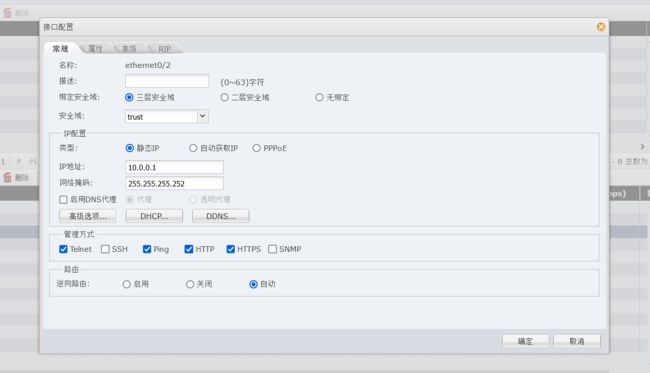Expand the 安全域 trust dropdown arrow
This screenshot has height=373, width=650.
pos(202,116)
